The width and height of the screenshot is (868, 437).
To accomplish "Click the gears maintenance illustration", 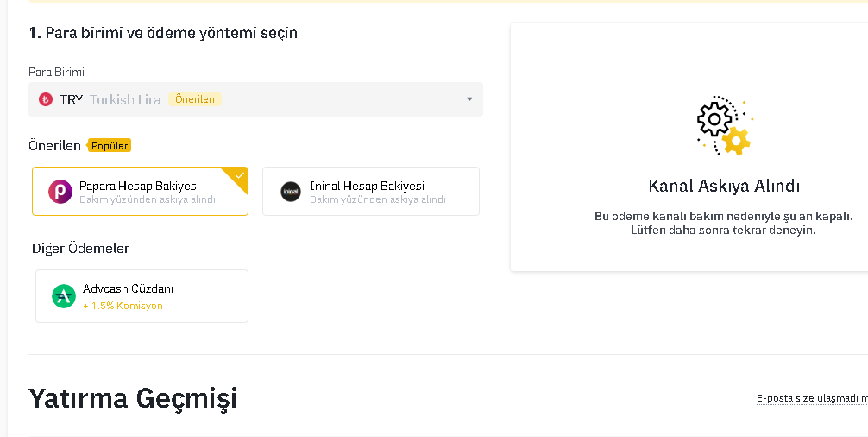I will 724,125.
